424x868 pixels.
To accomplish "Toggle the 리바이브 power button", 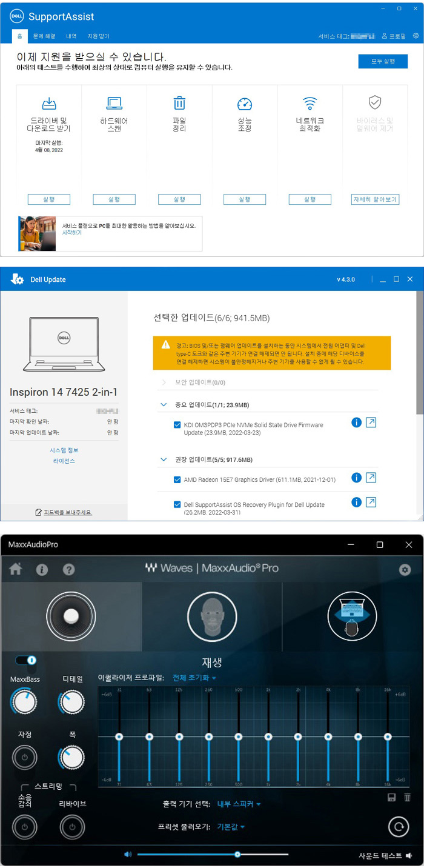I will [72, 826].
